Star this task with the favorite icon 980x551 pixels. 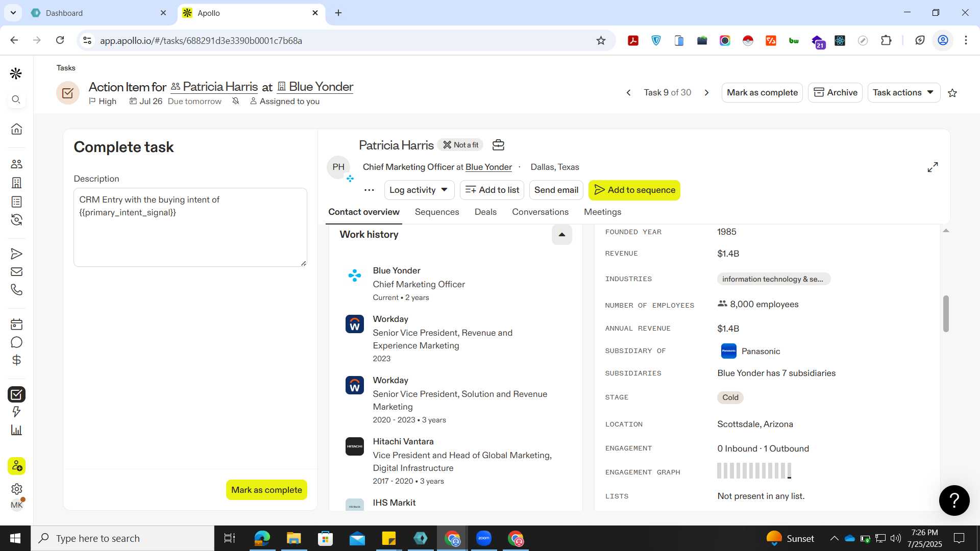(952, 93)
